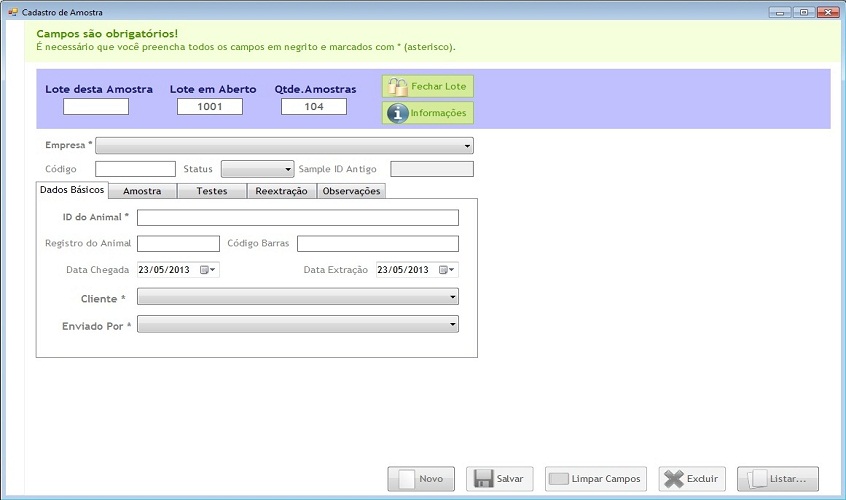Viewport: 846px width, 500px height.
Task: Click the Qtde.Amostras field showing 104
Action: click(x=314, y=107)
